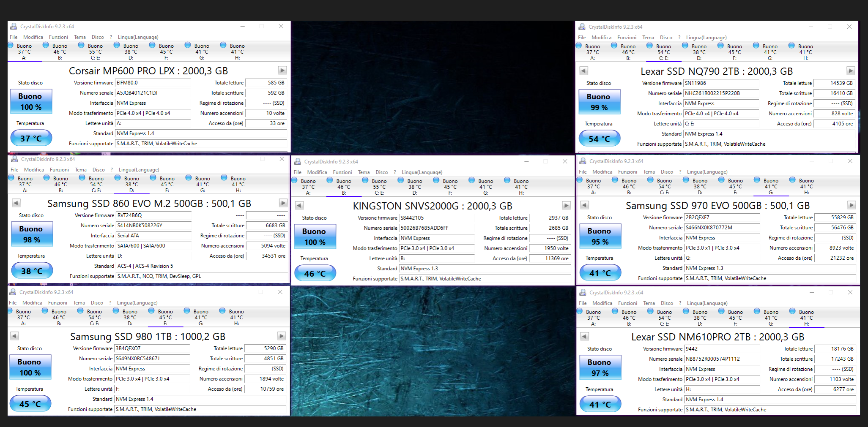Click health status orb for disk A: in Corsair window
The height and width of the screenshot is (427, 868).
(10, 45)
